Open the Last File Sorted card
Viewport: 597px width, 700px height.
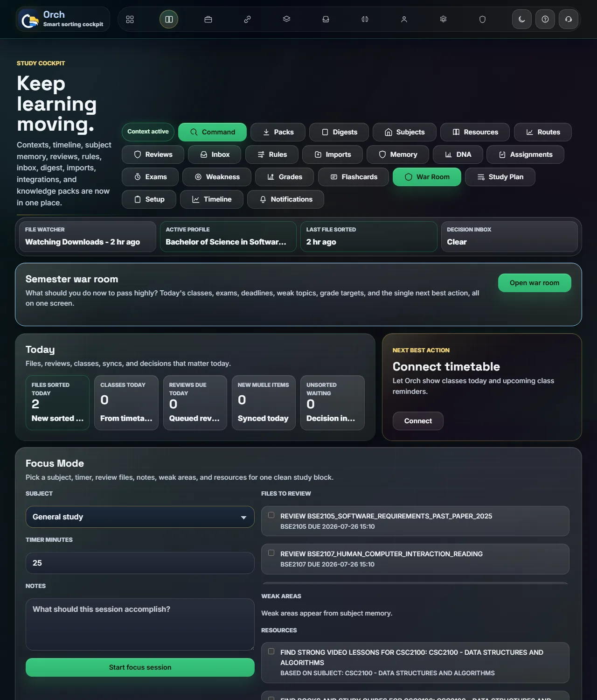tap(368, 237)
